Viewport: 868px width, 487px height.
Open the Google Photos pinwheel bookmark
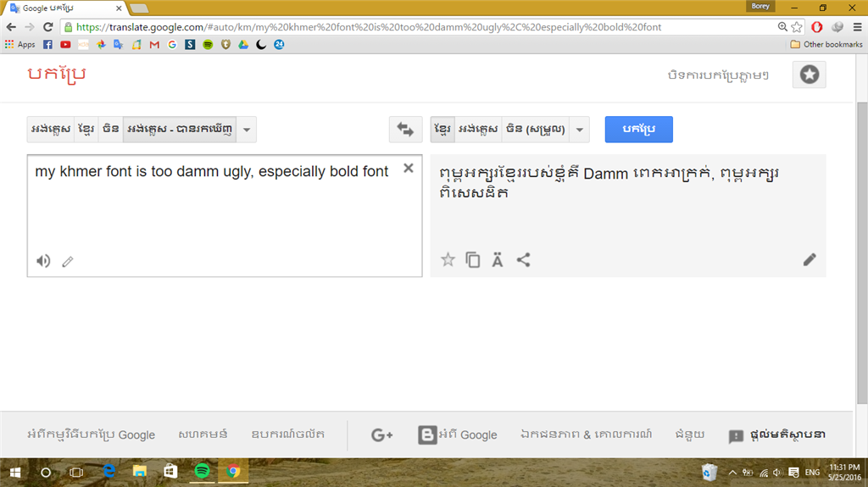[x=101, y=44]
